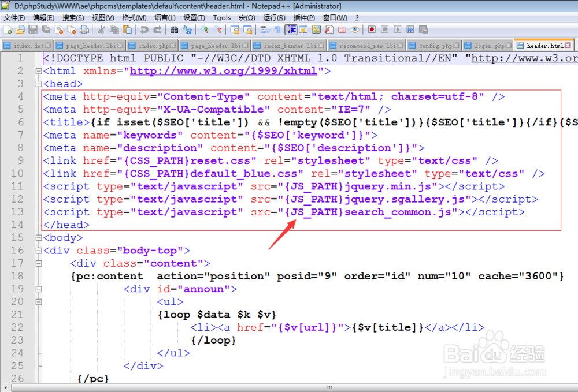
Task: Zoom out with the magnifier minus icon
Action: point(217,30)
